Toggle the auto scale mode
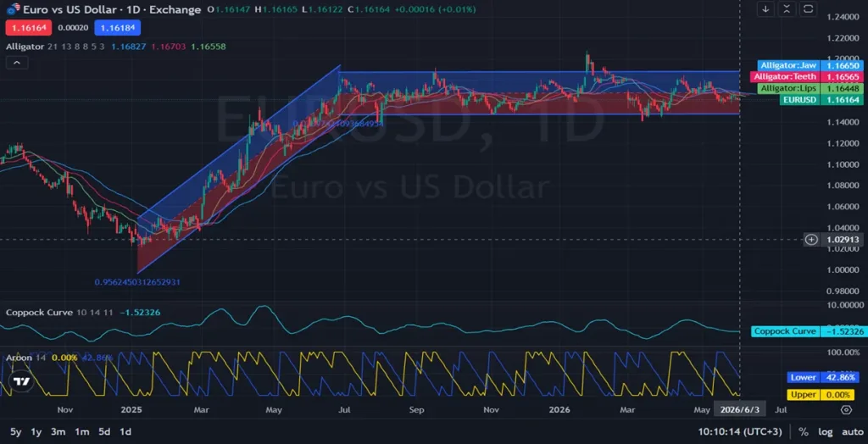This screenshot has width=868, height=444. [x=853, y=432]
